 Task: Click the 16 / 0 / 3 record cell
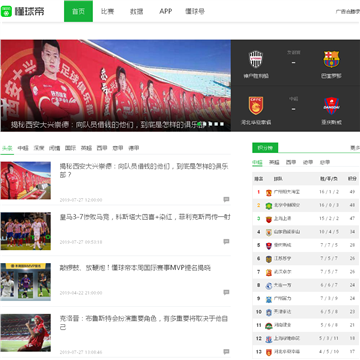pos(329,205)
